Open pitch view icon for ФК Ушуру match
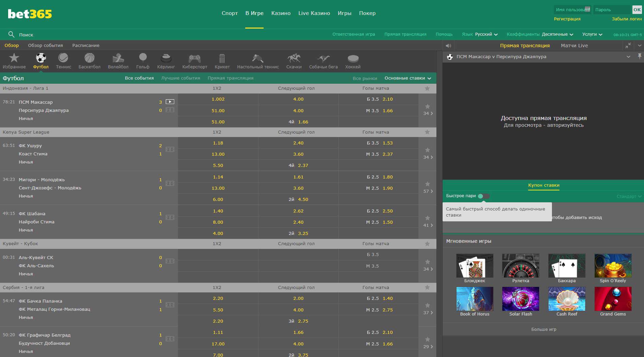 pos(170,149)
